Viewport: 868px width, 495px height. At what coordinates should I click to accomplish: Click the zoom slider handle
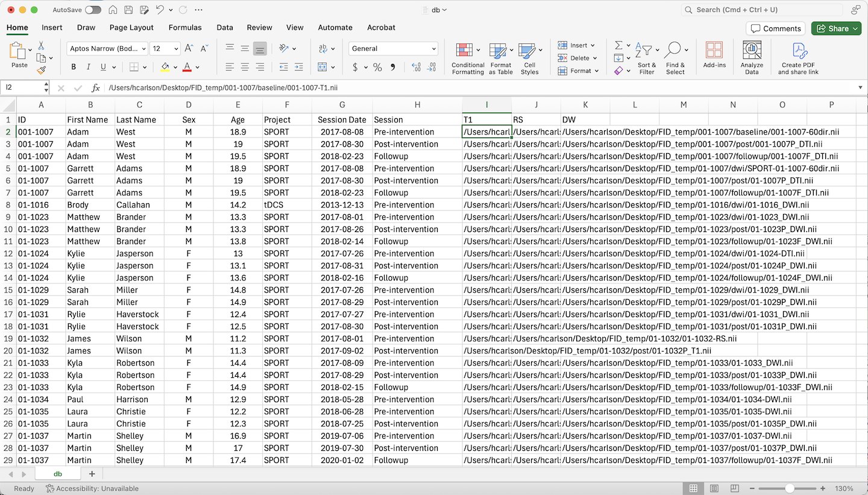point(789,488)
